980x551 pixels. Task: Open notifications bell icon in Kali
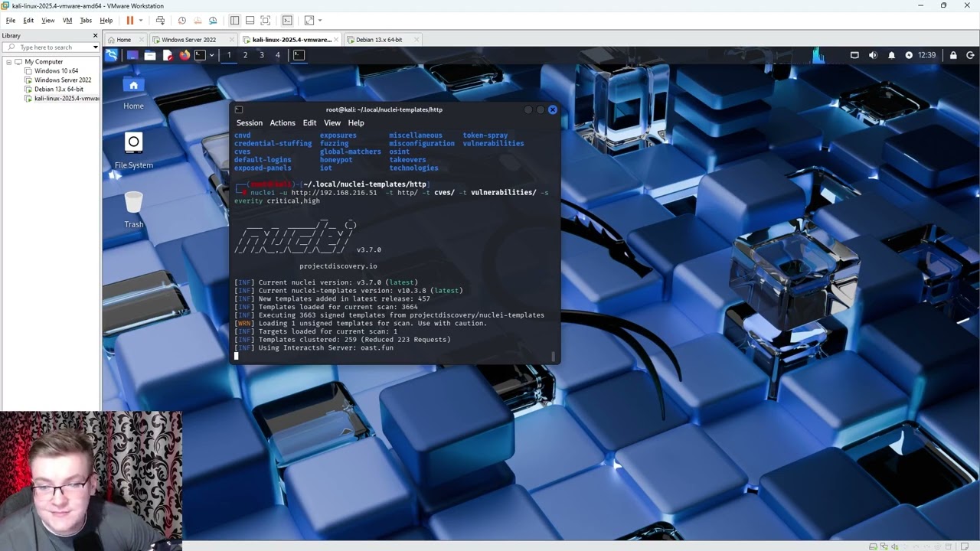(x=891, y=55)
